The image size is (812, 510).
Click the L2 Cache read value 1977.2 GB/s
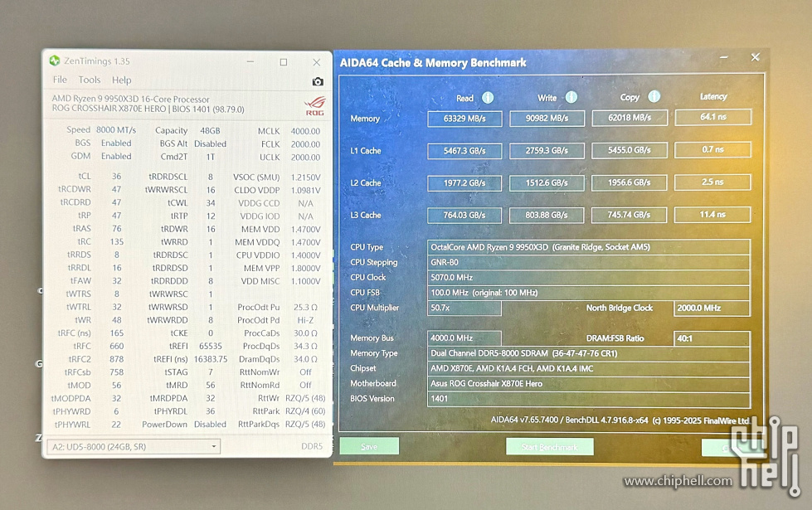[x=464, y=183]
